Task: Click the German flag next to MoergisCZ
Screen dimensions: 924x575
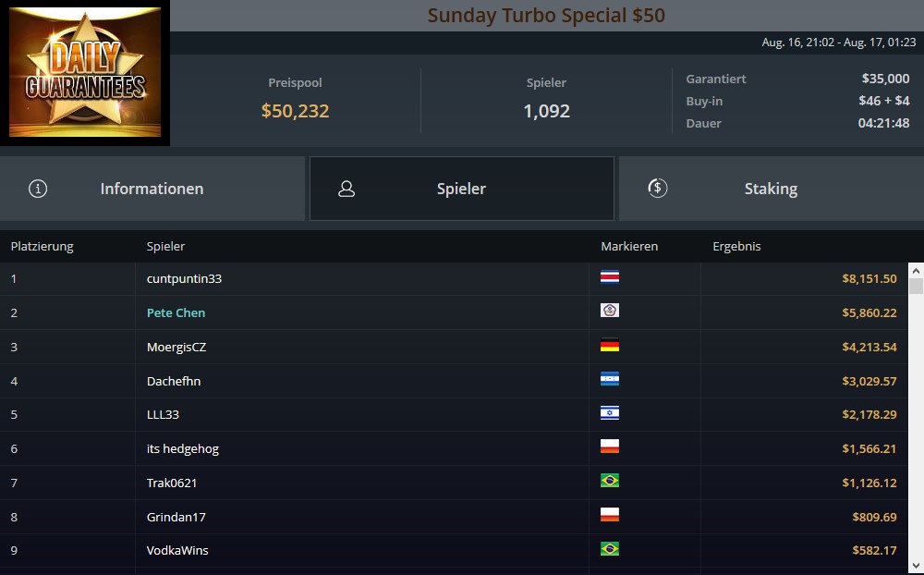Action: (609, 345)
